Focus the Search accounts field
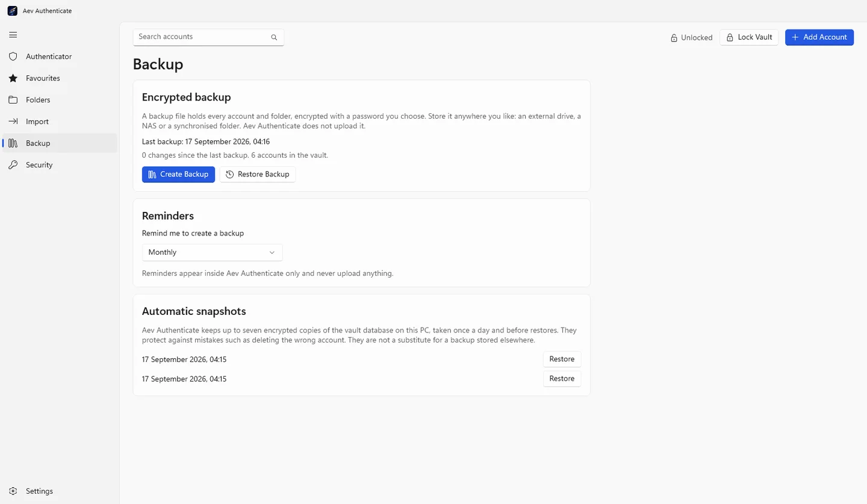The height and width of the screenshot is (504, 867). 208,37
